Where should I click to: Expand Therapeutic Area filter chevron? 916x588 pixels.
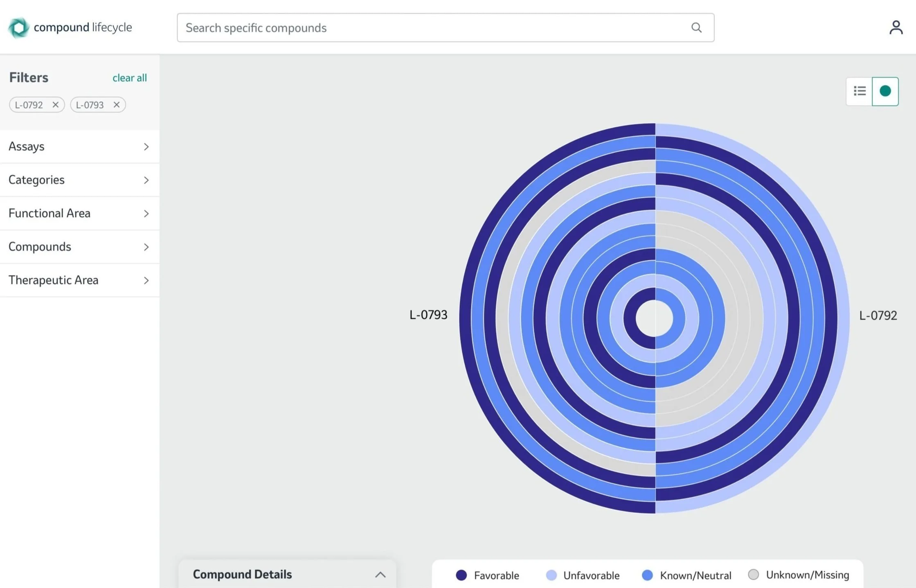click(x=146, y=280)
